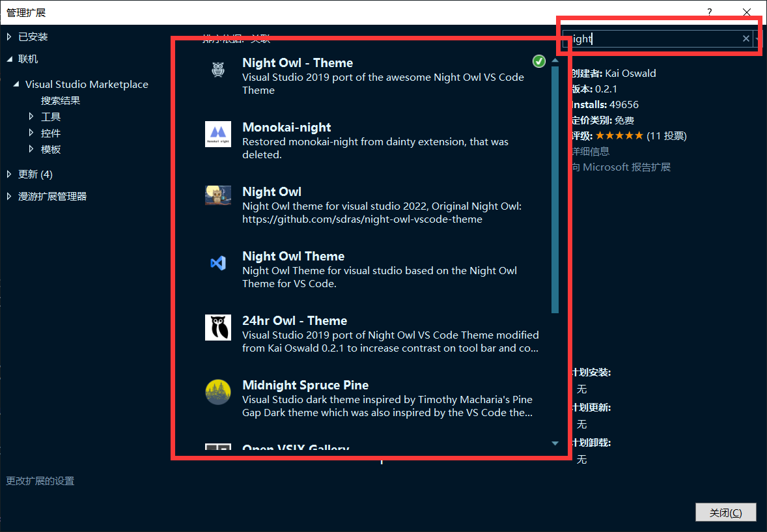Click the 关闭(C) button
Image resolution: width=767 pixels, height=532 pixels.
726,512
